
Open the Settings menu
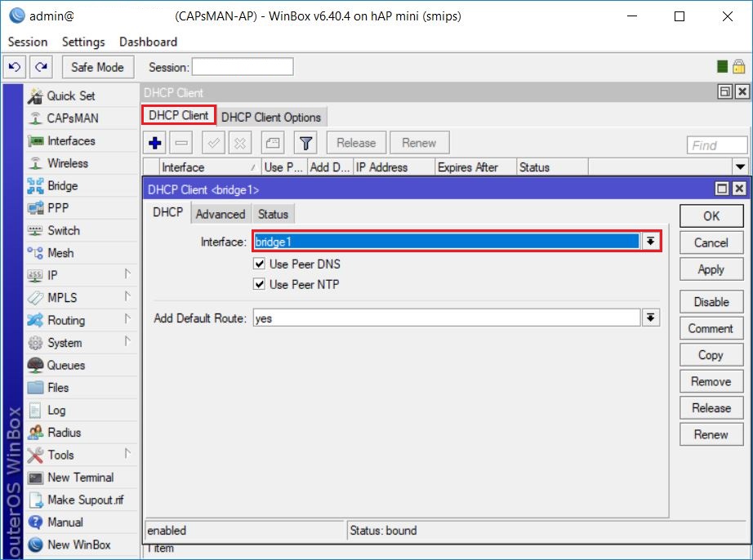click(83, 42)
